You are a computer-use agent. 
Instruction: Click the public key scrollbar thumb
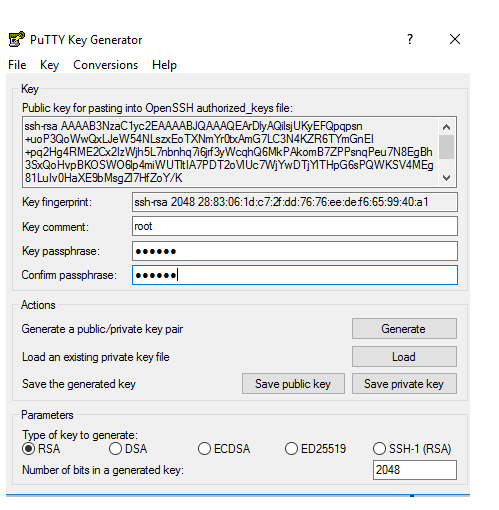446,147
